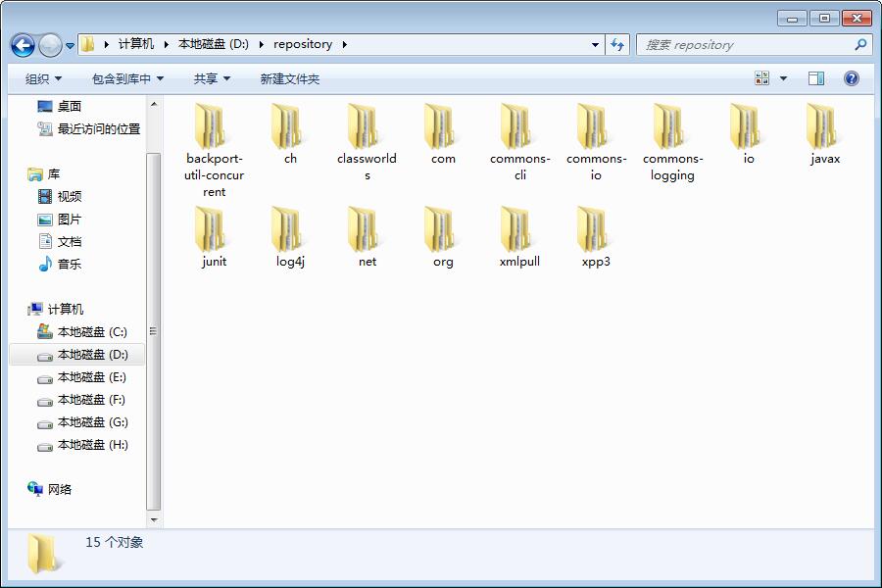
Task: Click sidebar scrollbar down arrow
Action: (x=154, y=520)
